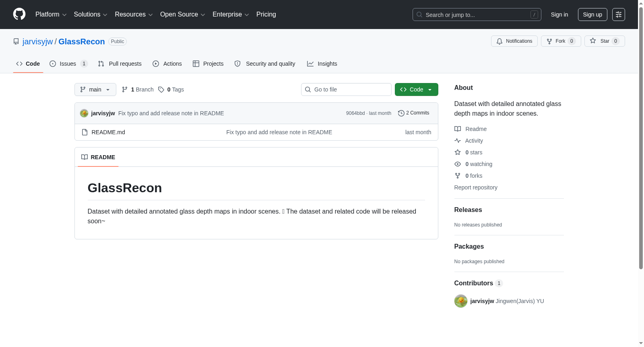Viewport: 644px width, 347px height.
Task: Go to the Pricing page
Action: 266,15
